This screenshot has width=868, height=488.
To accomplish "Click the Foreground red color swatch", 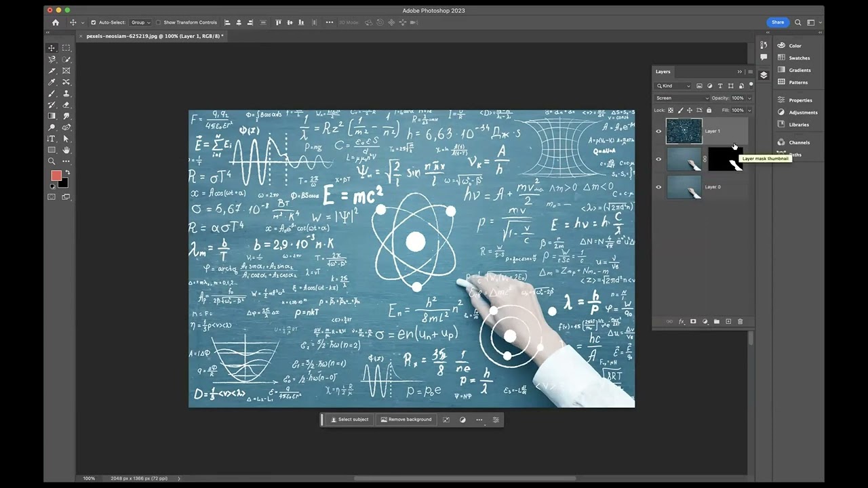I will point(56,176).
